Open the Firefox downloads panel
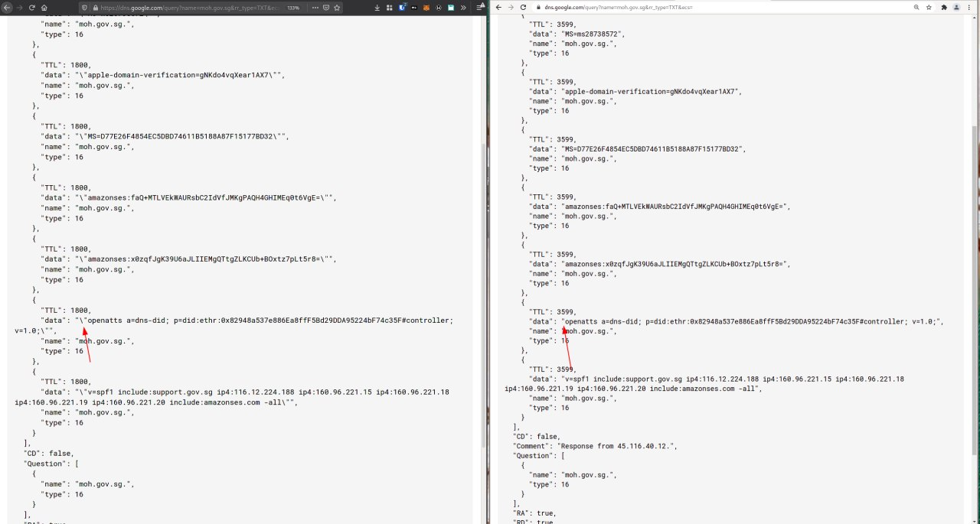Viewport: 980px width, 524px height. 377,7
